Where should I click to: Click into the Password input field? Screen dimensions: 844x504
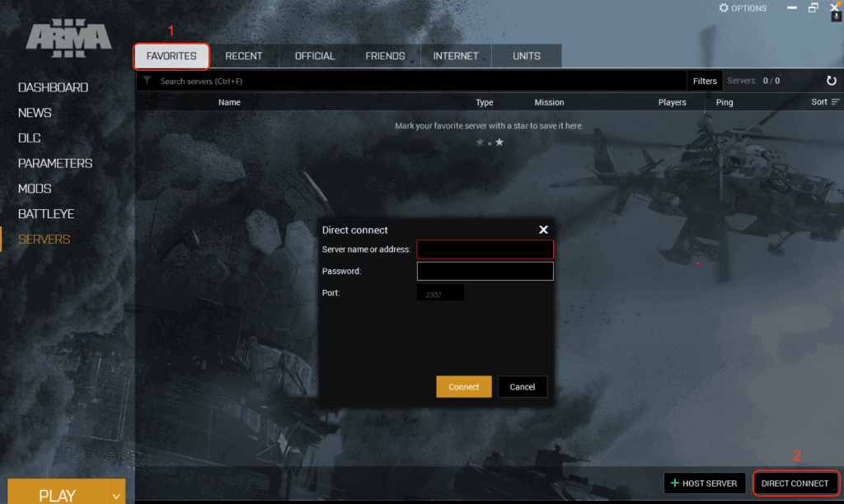485,271
